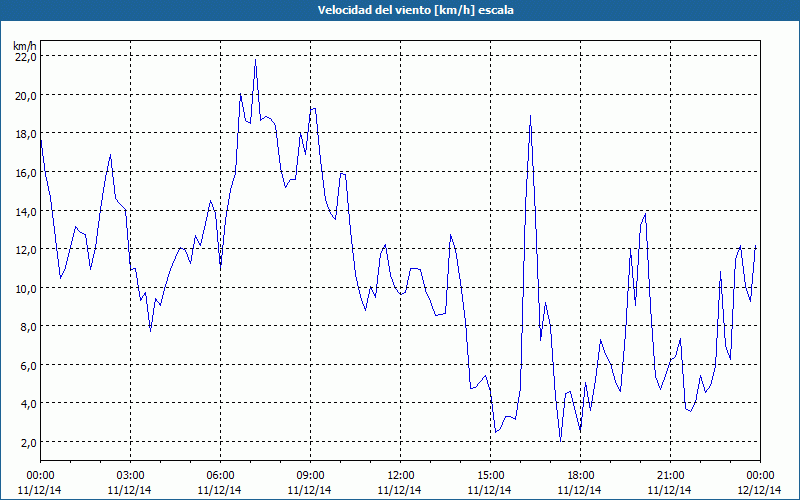The width and height of the screenshot is (800, 500).
Task: Click the 09:00 time label on x-axis
Action: (310, 476)
